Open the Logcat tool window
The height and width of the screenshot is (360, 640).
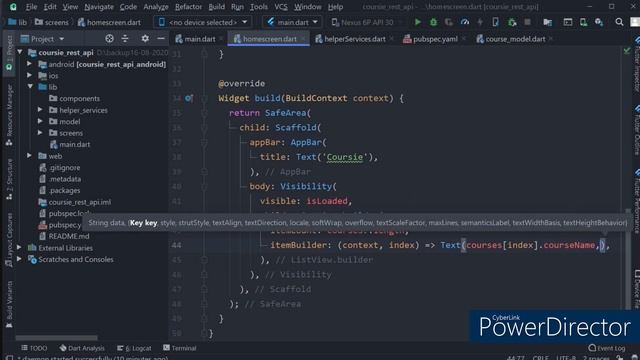point(134,348)
